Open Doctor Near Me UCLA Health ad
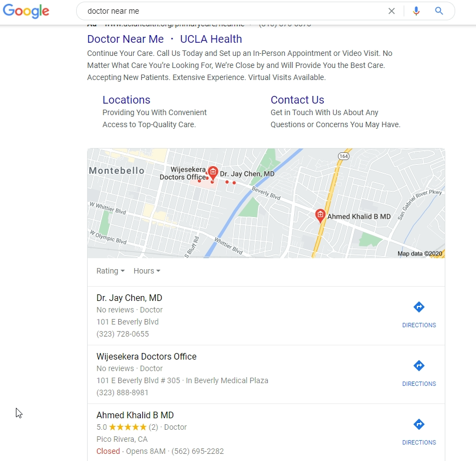The height and width of the screenshot is (461, 476). tap(164, 39)
